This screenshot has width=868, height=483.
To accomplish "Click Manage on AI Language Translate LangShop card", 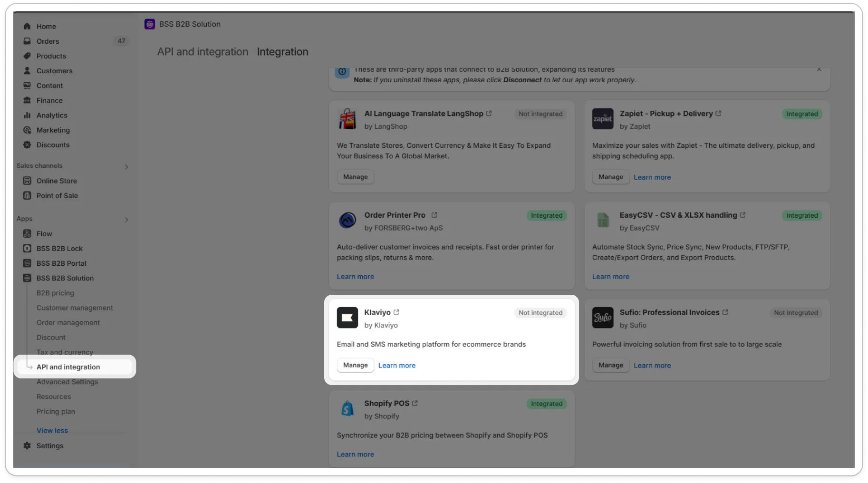I will (356, 177).
